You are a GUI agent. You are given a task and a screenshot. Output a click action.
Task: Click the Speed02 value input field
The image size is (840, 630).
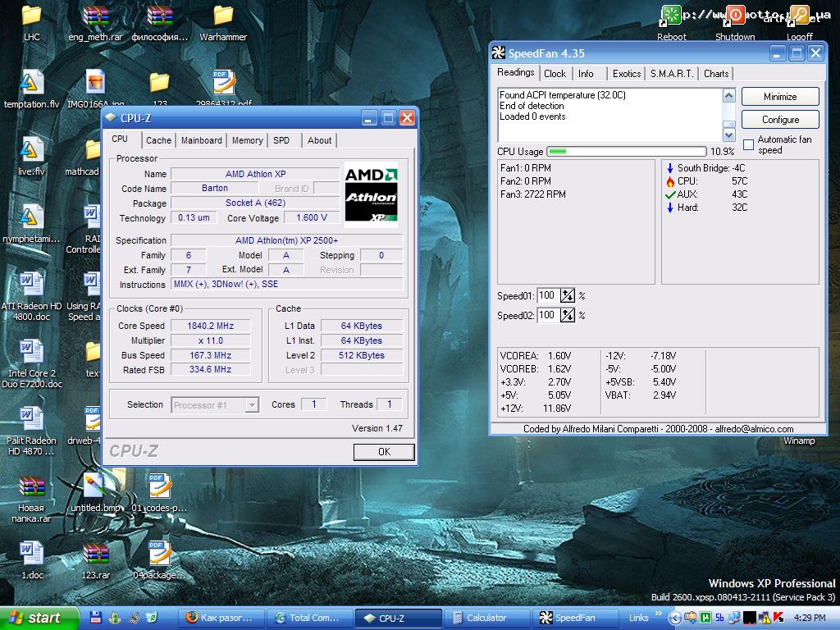548,315
